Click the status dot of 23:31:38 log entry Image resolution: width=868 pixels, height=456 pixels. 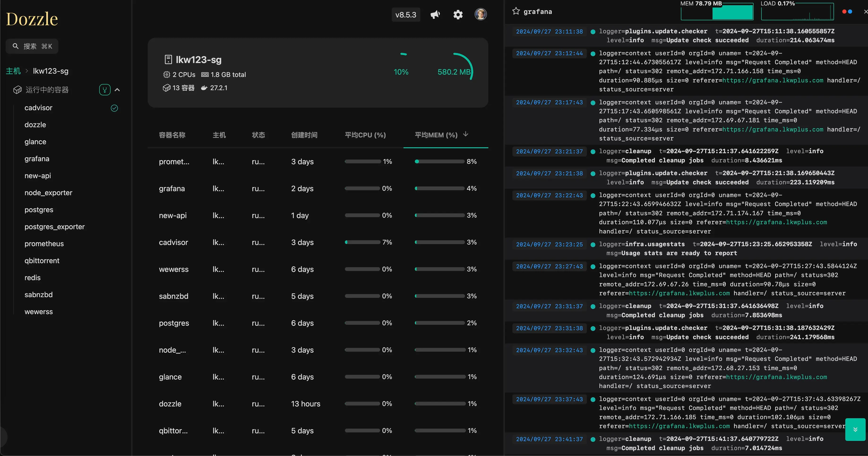click(x=593, y=329)
